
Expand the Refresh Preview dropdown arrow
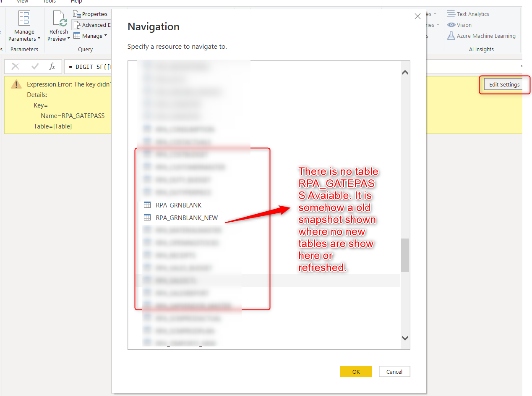coord(68,39)
